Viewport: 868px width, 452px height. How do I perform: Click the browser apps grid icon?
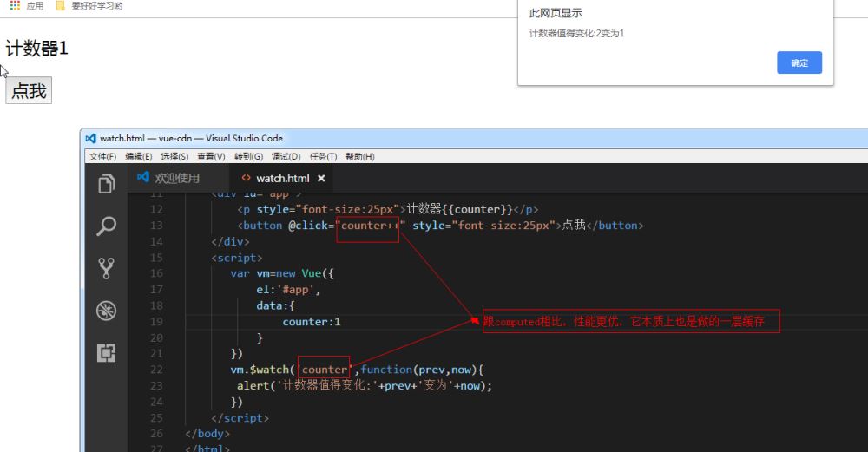(x=15, y=5)
